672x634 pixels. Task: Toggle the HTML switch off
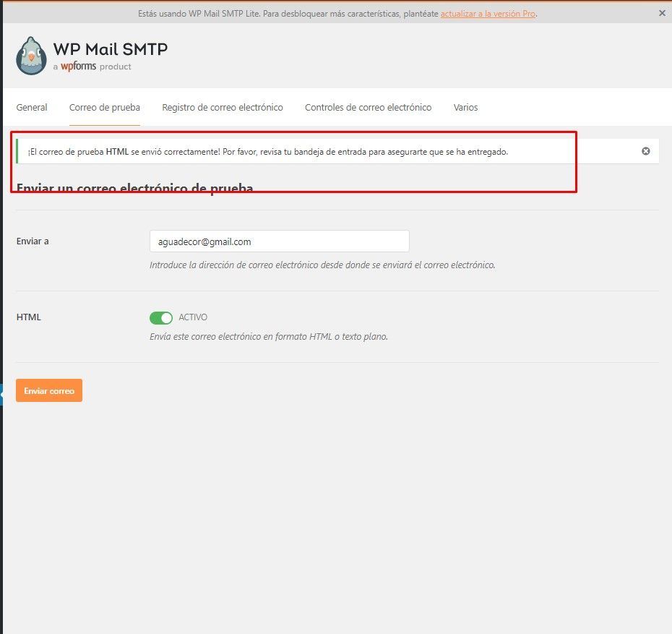[x=161, y=317]
